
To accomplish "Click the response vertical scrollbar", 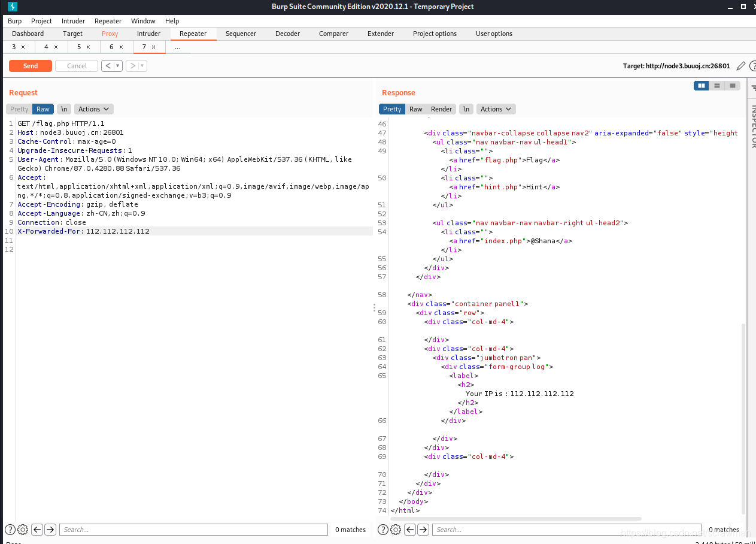I will coord(744,418).
